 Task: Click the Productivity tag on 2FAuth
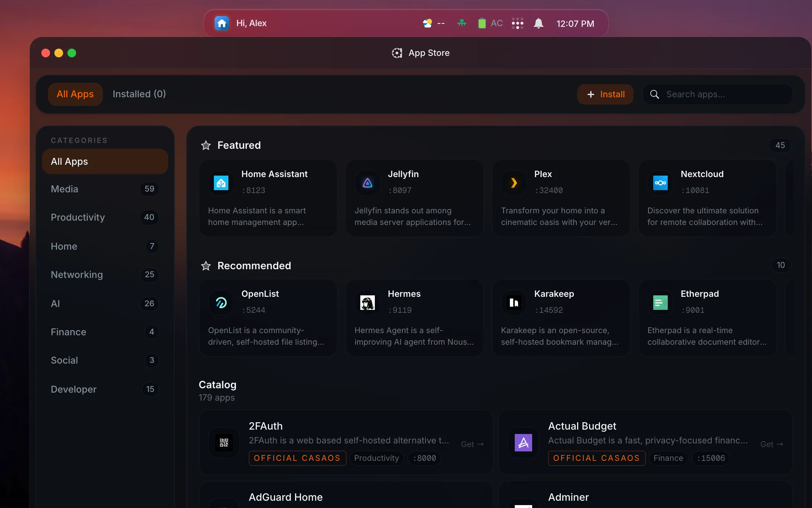[x=377, y=458]
